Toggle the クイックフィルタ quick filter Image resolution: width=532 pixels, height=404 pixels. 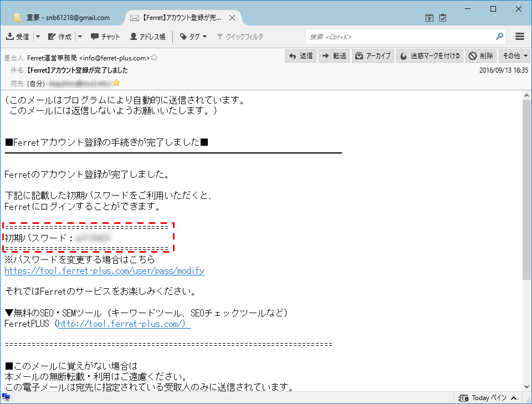point(240,37)
